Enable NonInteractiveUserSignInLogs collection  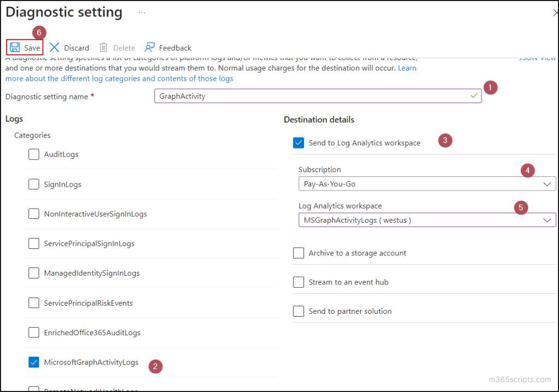(x=34, y=213)
